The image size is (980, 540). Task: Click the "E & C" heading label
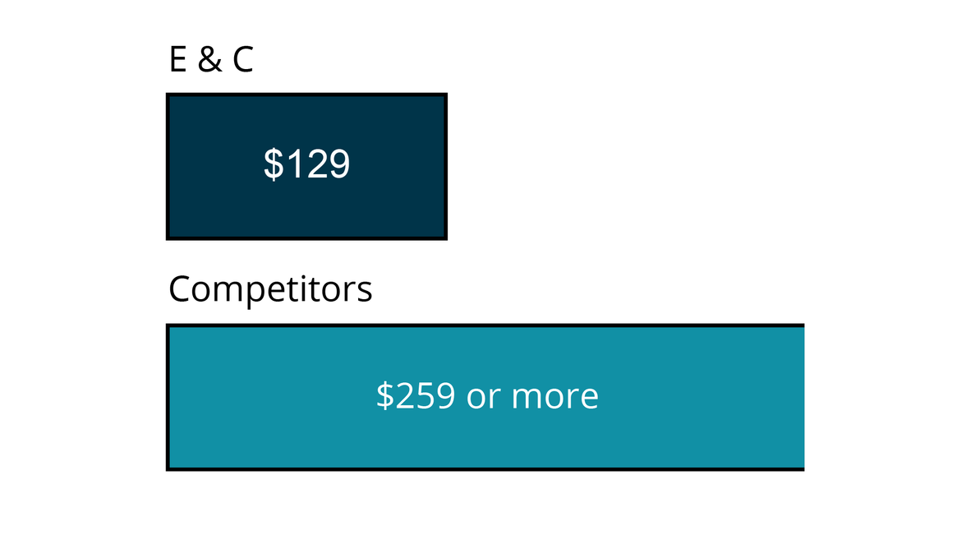[211, 61]
